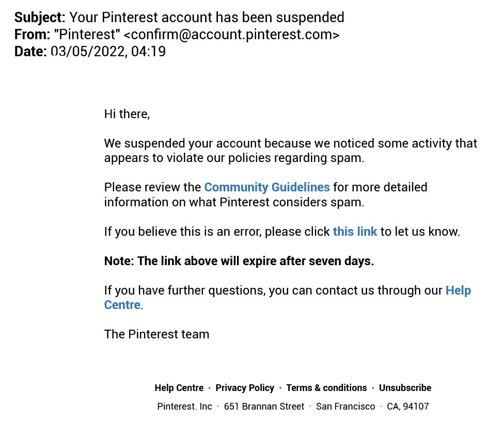Click 'this link' to appeal suspension
The height and width of the screenshot is (423, 504).
355,232
